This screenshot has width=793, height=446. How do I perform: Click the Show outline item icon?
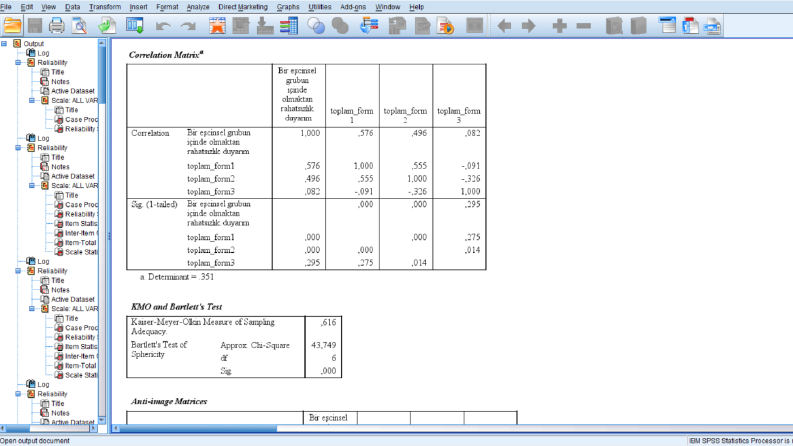coord(614,26)
